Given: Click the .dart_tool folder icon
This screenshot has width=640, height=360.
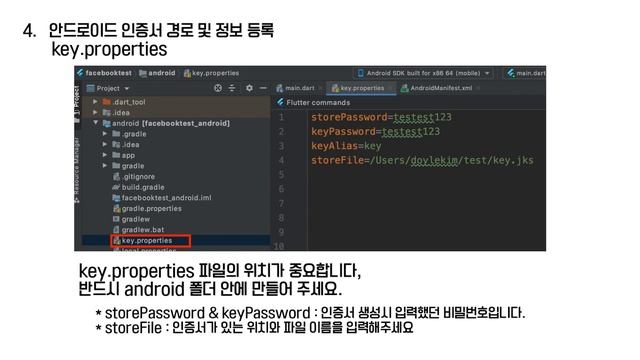Looking at the screenshot, I should 107,102.
